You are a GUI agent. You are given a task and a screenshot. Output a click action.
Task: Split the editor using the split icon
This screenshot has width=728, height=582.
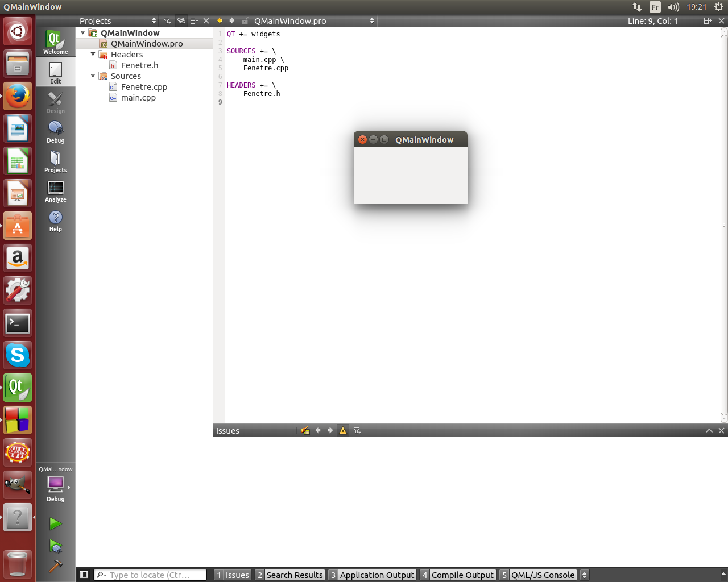pos(708,20)
